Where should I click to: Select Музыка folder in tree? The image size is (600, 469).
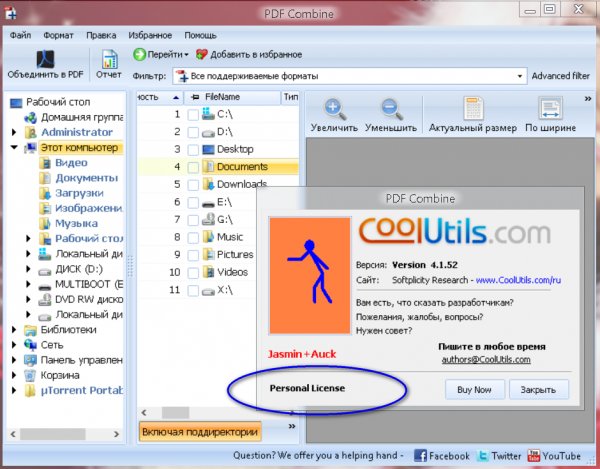tap(76, 223)
